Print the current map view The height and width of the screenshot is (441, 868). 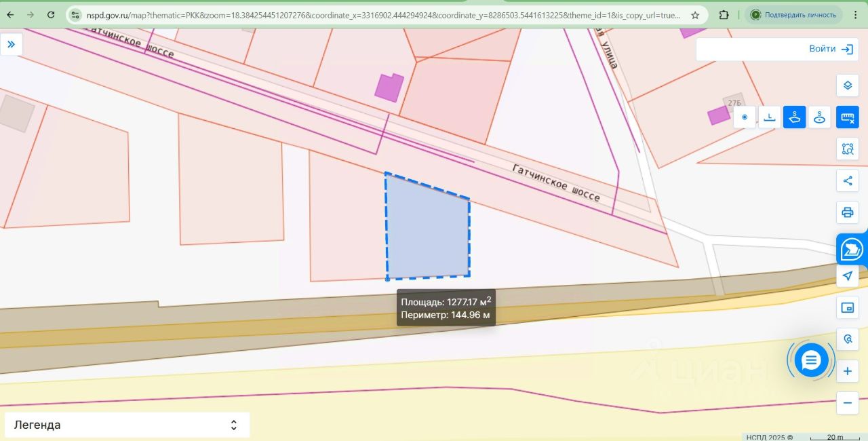847,212
